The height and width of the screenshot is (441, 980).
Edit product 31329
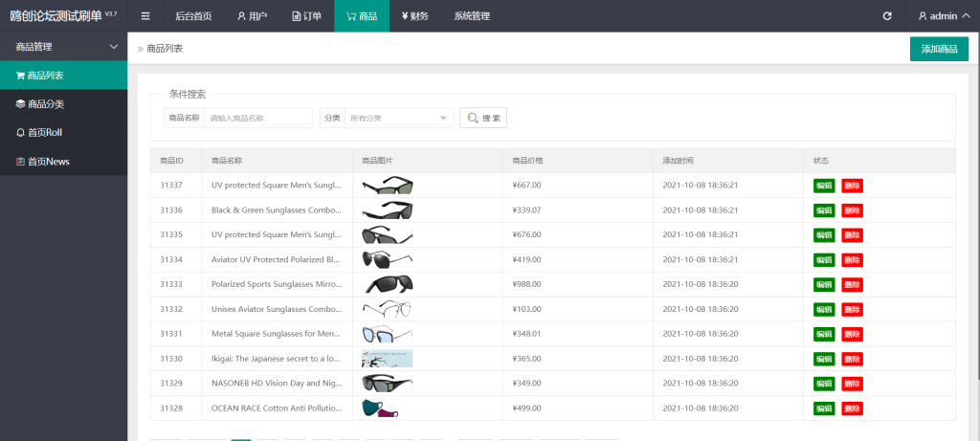point(824,384)
